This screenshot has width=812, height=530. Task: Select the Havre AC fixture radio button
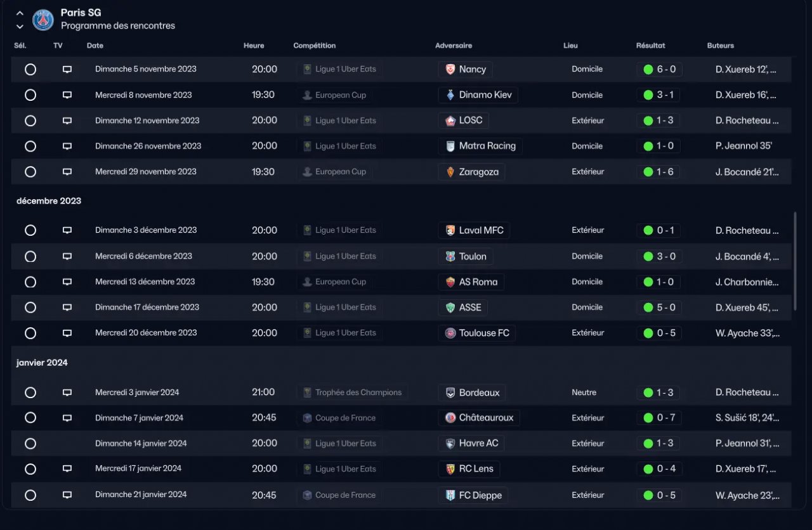click(x=30, y=444)
